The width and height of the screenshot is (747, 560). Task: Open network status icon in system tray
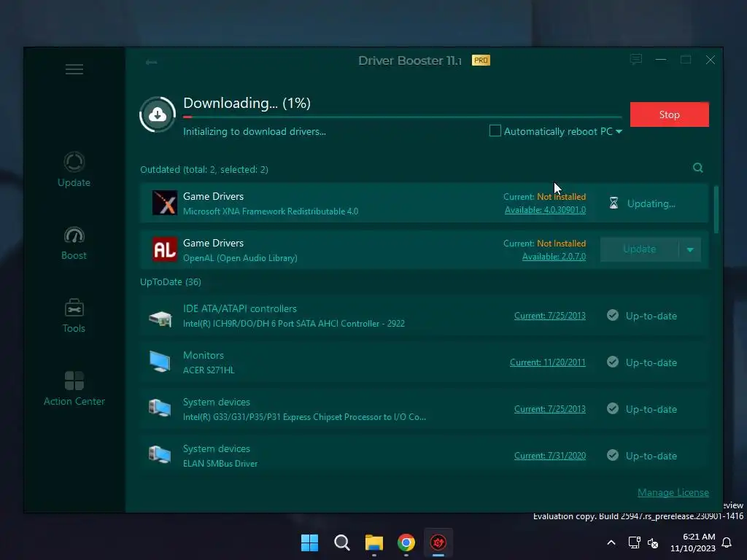pos(634,542)
